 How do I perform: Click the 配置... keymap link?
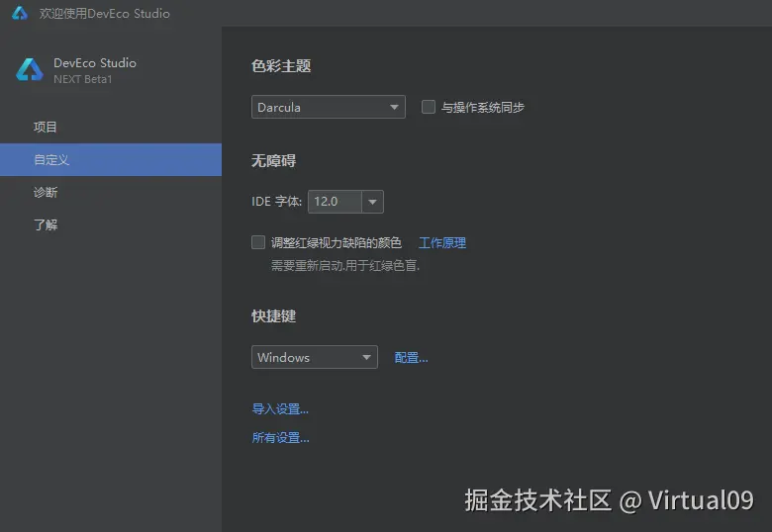[411, 357]
